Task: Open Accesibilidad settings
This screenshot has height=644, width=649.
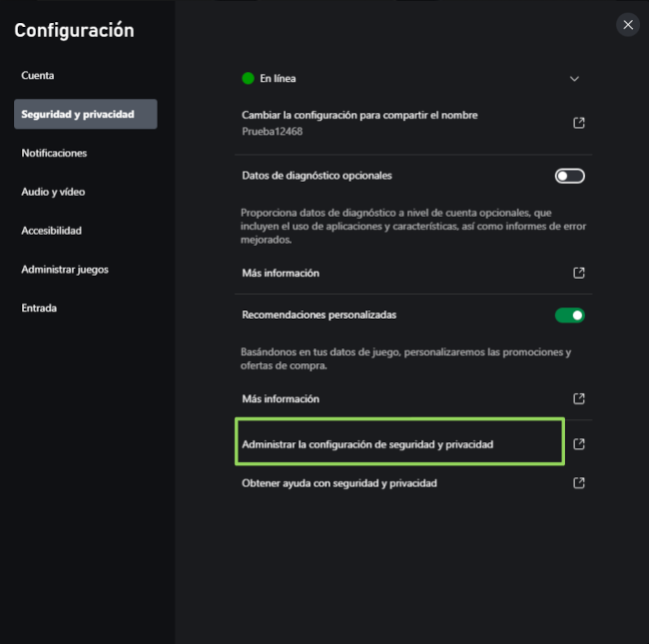Action: point(52,231)
